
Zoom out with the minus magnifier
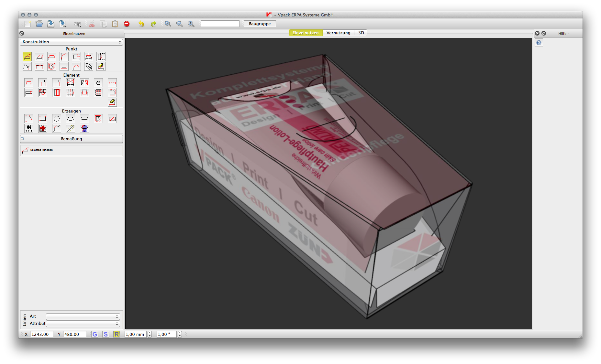(179, 24)
